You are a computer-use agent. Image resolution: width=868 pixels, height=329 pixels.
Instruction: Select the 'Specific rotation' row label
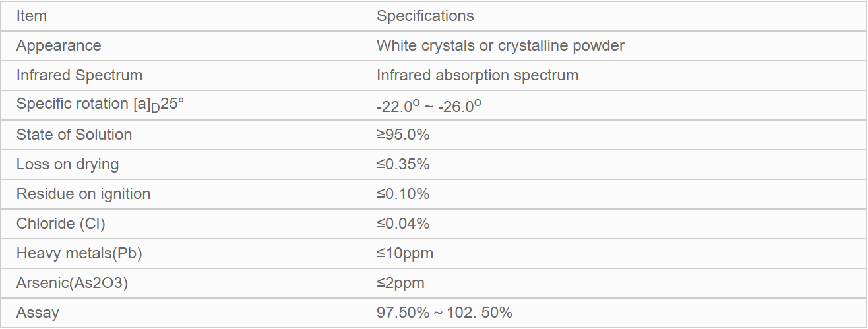[x=100, y=104]
